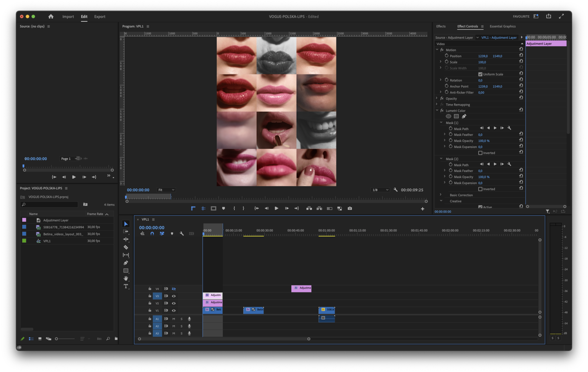Click Mark Out in the Program monitor
This screenshot has width=588, height=372.
(243, 208)
